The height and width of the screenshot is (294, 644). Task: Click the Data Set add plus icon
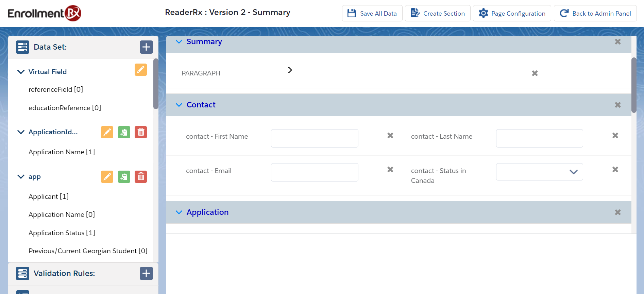146,47
